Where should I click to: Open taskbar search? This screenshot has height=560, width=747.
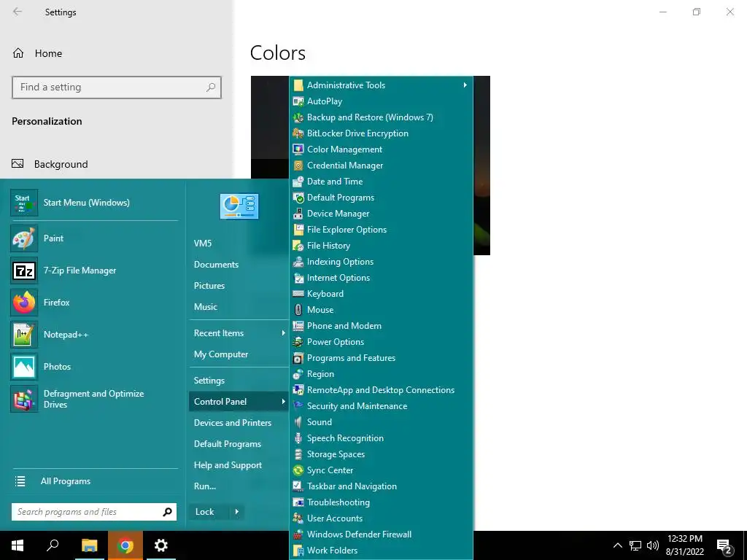(x=53, y=545)
